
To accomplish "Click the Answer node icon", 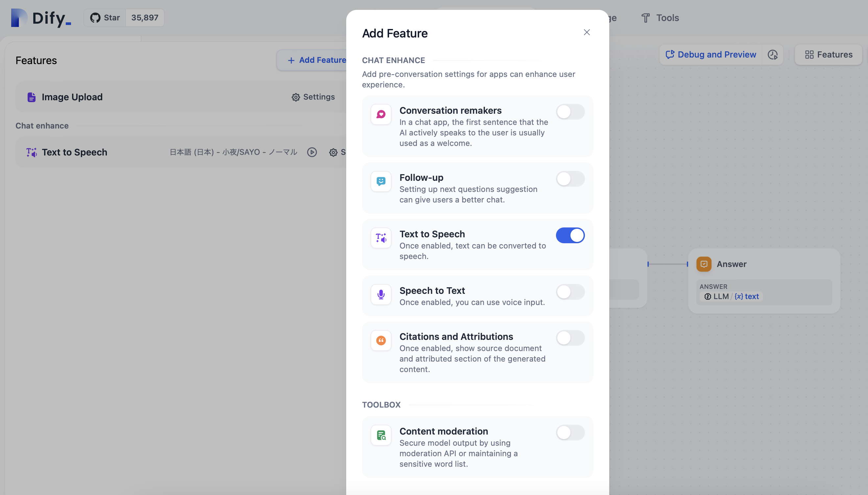I will coord(704,264).
